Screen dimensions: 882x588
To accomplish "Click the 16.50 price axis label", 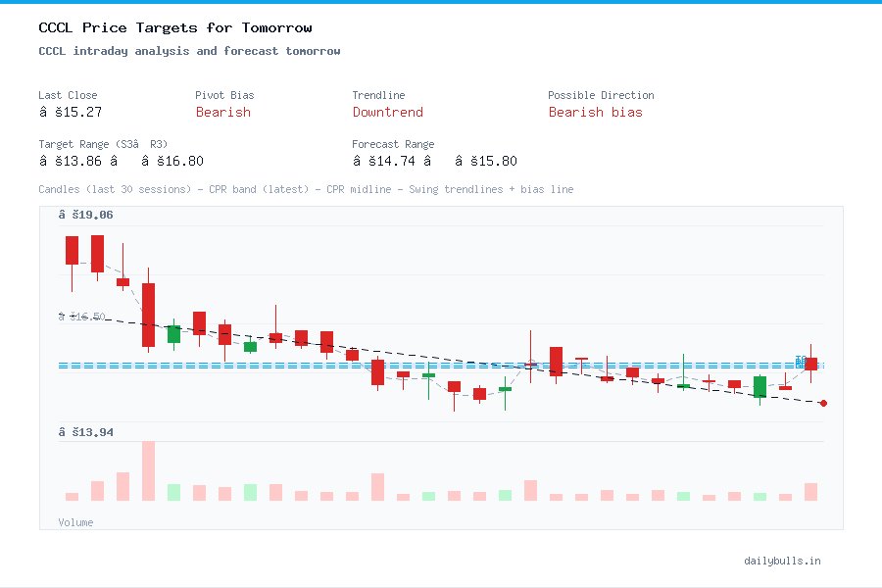I will [81, 317].
